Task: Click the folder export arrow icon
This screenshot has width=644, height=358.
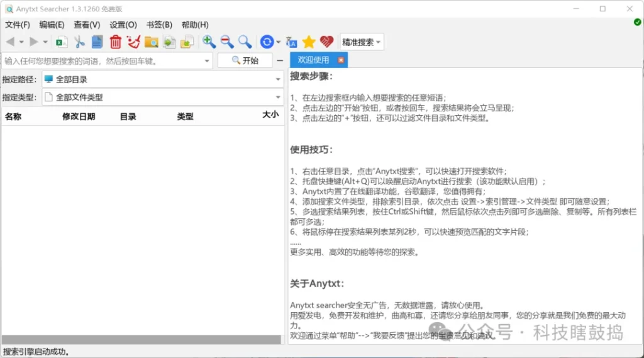Action: pyautogui.click(x=187, y=42)
